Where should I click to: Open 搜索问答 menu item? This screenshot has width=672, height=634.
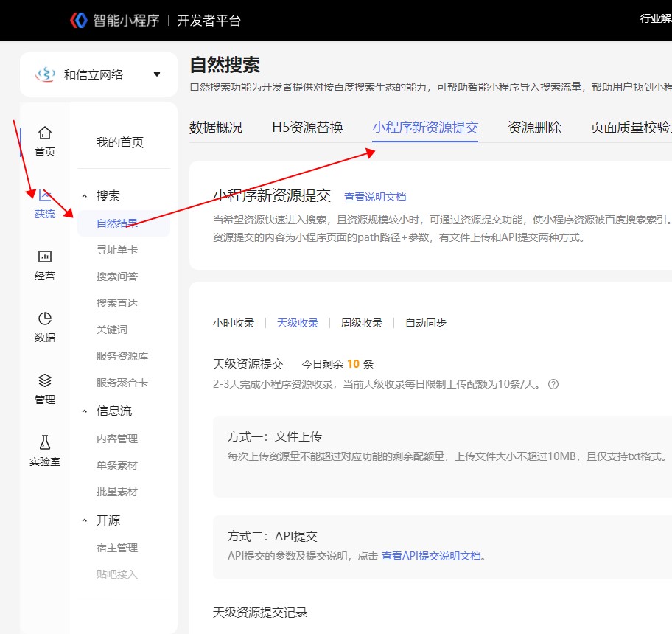(117, 276)
